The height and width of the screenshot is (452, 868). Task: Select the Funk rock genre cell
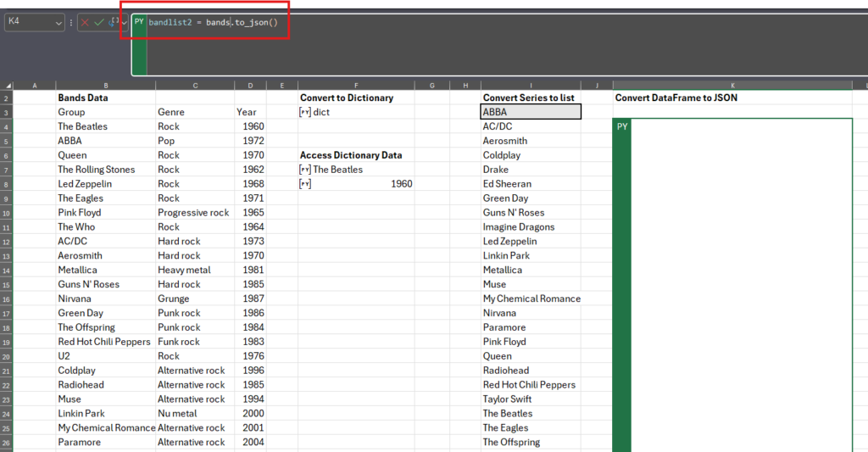coord(195,342)
